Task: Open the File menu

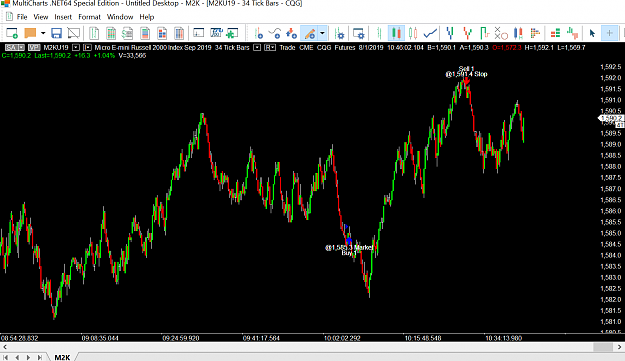Action: point(22,17)
